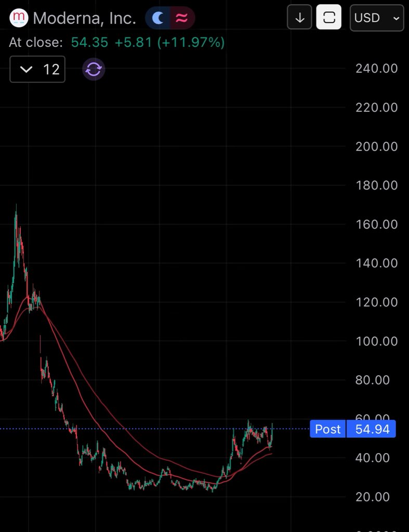Image resolution: width=409 pixels, height=532 pixels.
Task: Click the 20.00 price axis label
Action: click(372, 497)
